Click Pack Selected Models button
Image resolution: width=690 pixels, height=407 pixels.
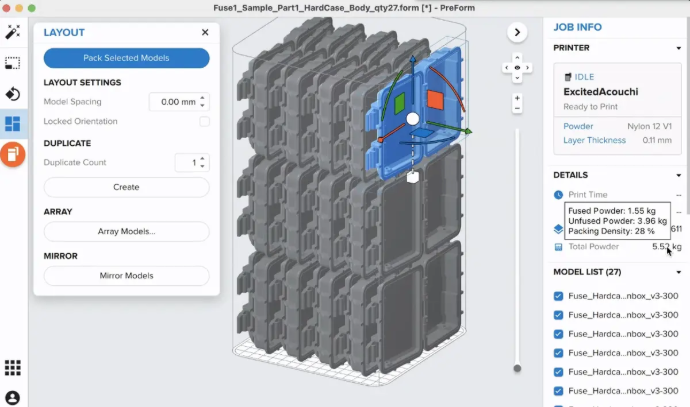point(126,58)
